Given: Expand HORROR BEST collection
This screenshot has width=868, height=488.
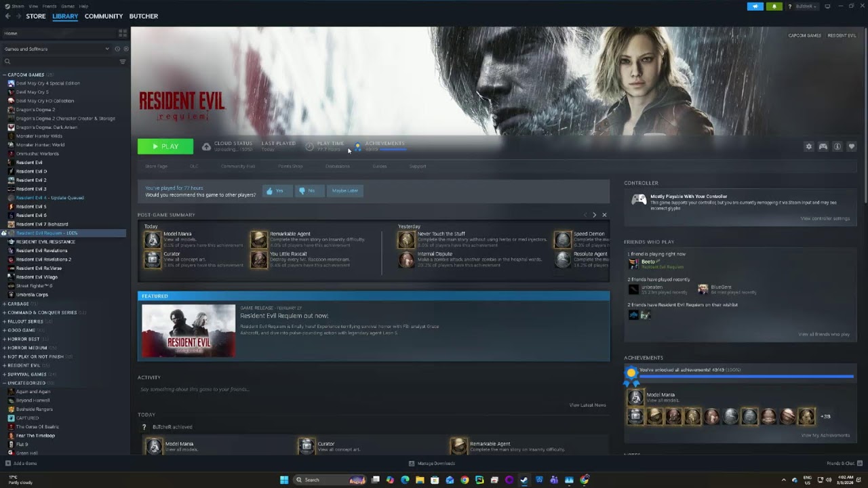Looking at the screenshot, I should (4, 339).
